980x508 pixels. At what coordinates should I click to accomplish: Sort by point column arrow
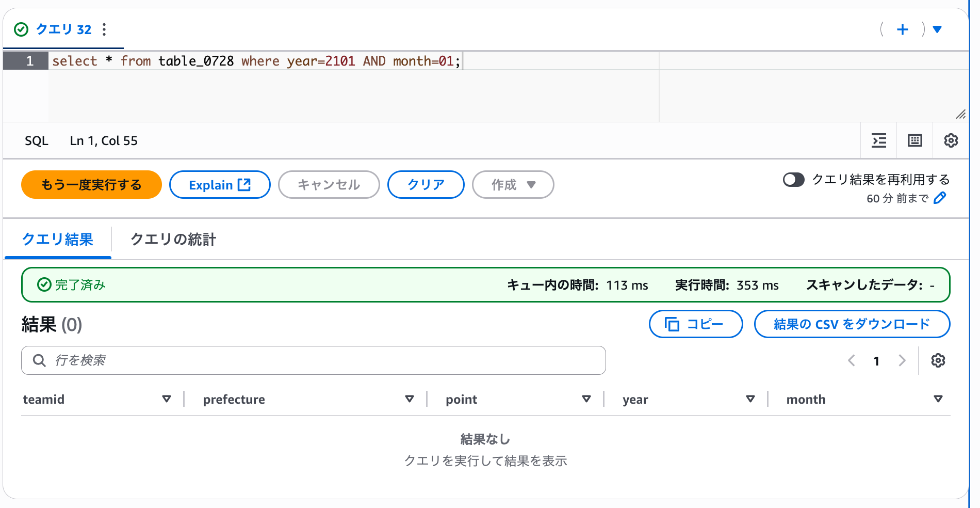pos(586,399)
